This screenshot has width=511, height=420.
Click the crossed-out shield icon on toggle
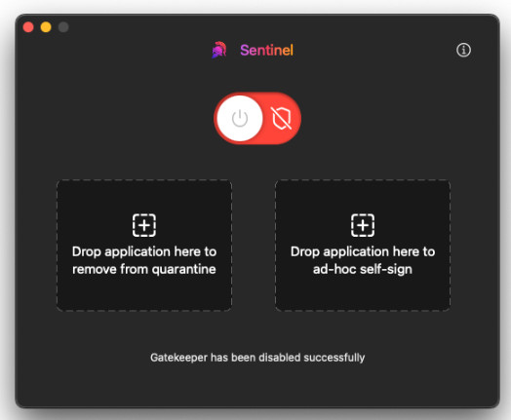[x=282, y=118]
